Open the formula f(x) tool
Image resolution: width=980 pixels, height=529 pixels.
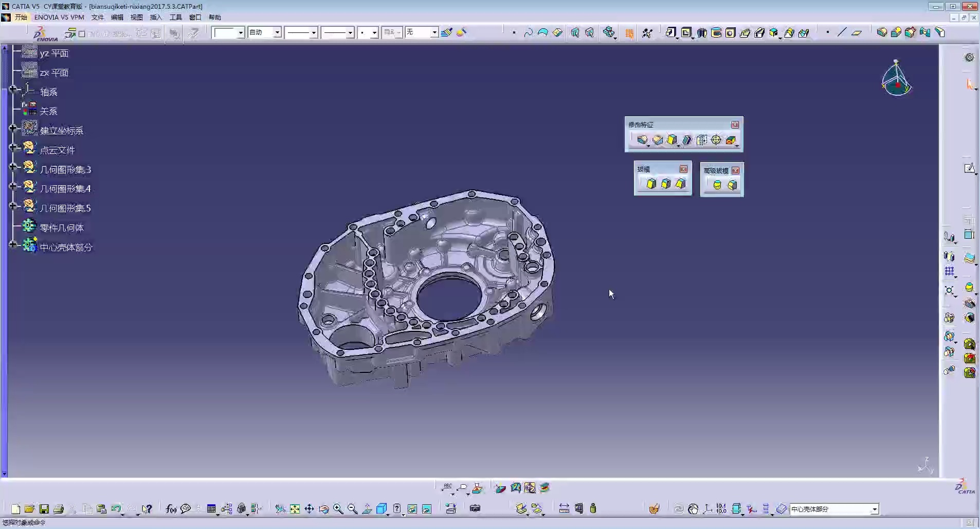(171, 509)
